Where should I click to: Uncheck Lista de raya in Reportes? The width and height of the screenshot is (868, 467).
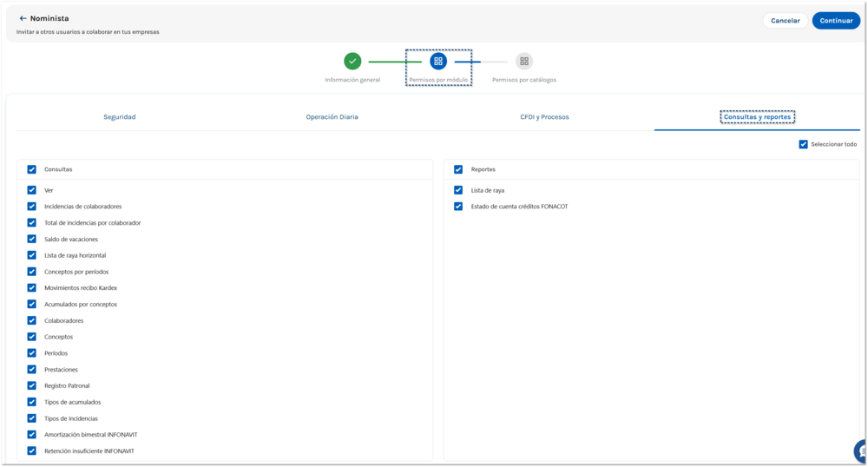pos(458,190)
